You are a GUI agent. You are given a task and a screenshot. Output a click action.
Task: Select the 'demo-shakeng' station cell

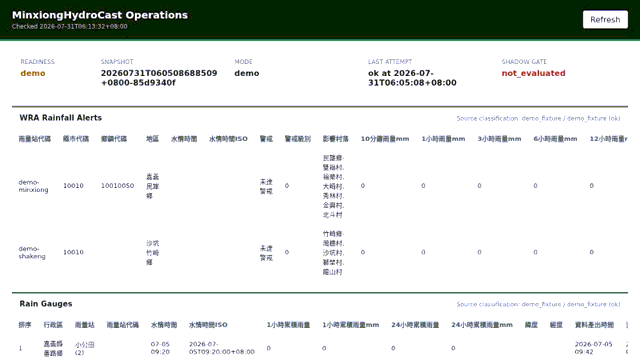(32, 252)
